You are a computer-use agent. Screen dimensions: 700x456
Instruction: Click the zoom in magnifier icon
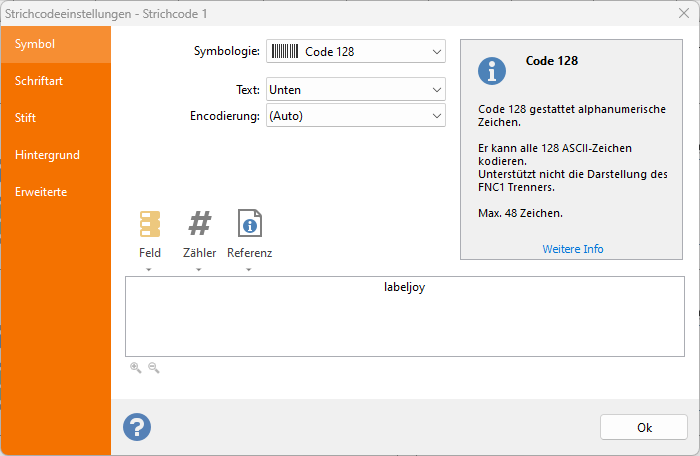[135, 368]
